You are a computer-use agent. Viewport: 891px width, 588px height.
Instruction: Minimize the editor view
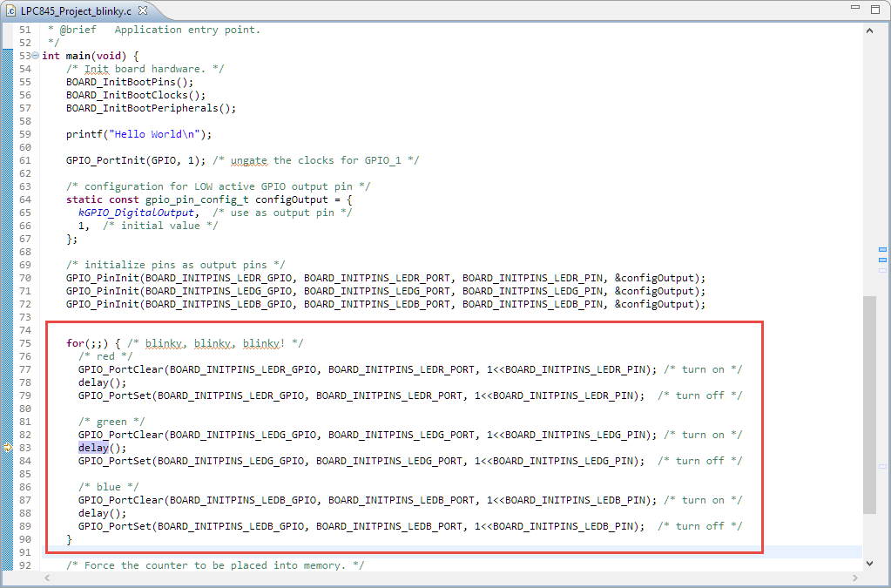point(855,9)
